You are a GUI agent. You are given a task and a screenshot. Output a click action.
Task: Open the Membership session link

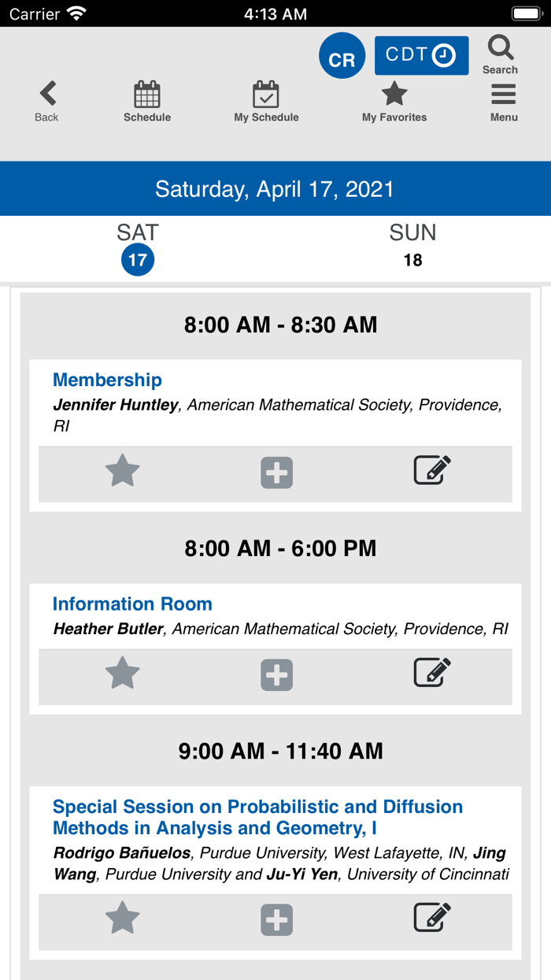[107, 380]
